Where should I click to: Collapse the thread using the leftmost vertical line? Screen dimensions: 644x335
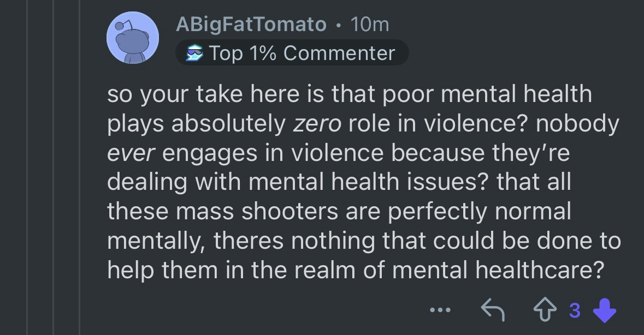click(28, 164)
